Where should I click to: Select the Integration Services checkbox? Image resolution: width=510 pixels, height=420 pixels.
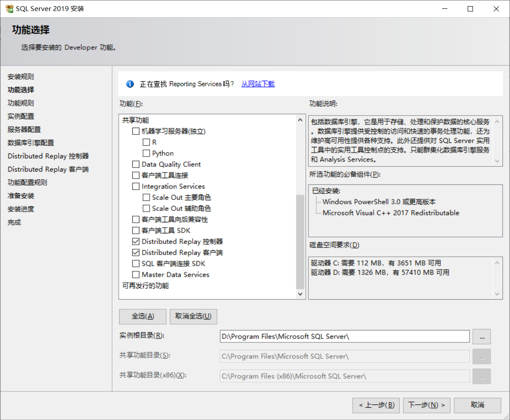point(136,187)
